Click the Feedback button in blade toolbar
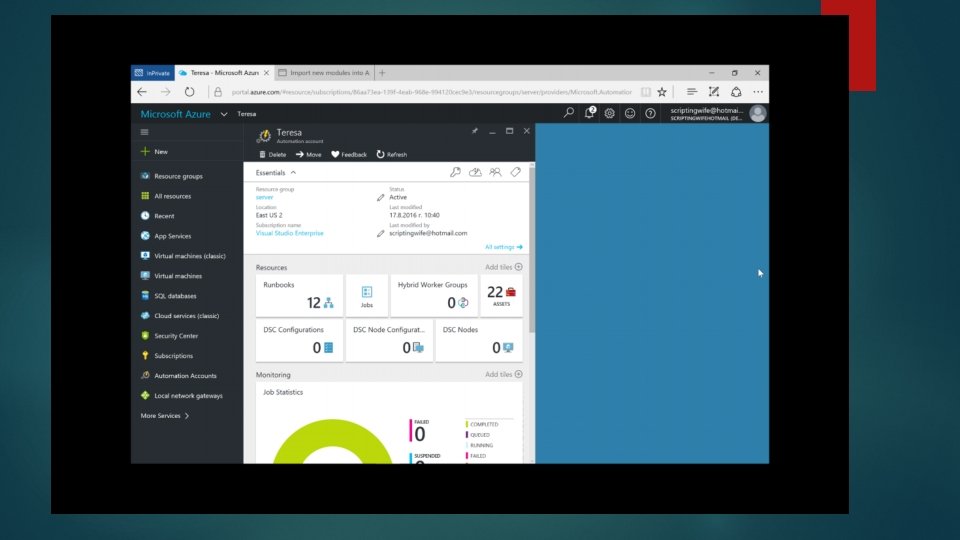 coord(349,155)
